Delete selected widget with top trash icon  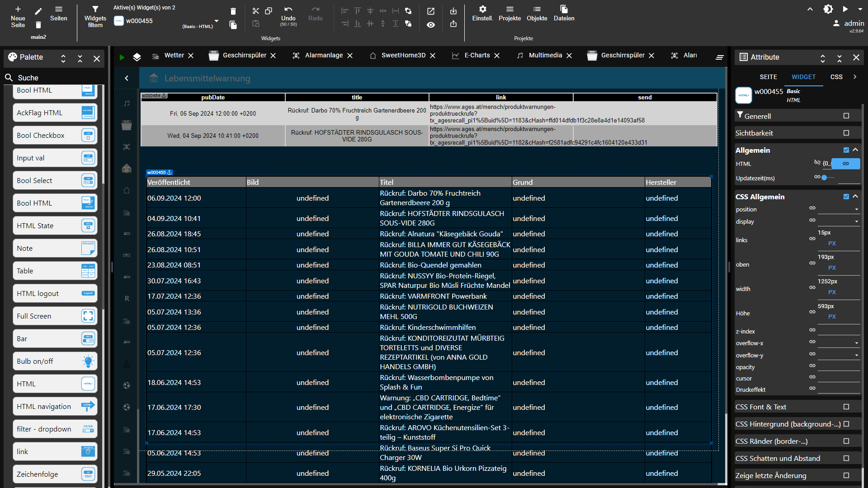(x=233, y=11)
